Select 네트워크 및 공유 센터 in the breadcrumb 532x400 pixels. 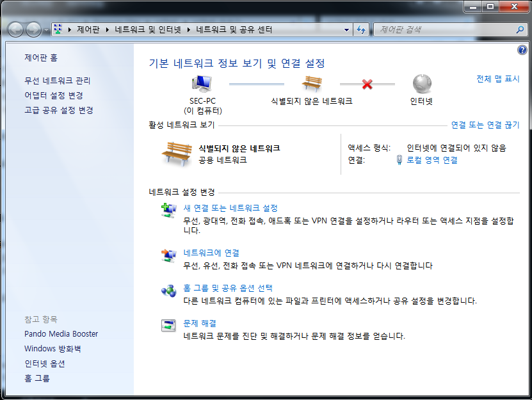coord(234,30)
